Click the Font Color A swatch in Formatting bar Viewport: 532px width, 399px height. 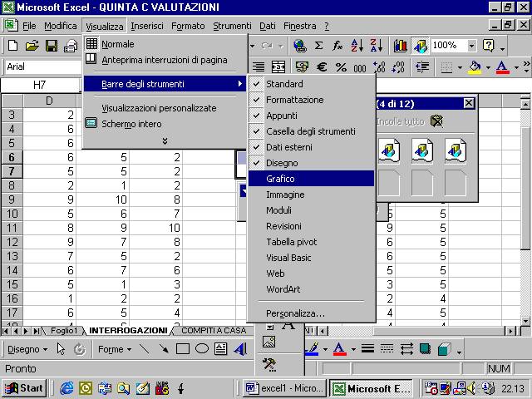pos(503,67)
